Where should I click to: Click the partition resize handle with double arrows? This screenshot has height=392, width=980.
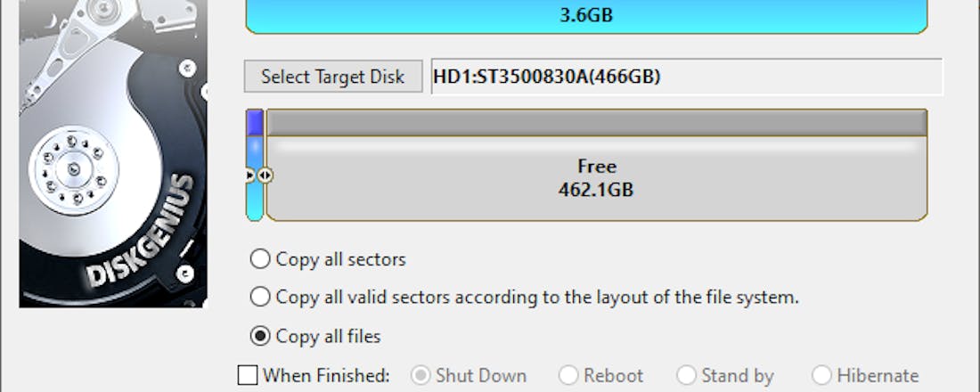265,176
